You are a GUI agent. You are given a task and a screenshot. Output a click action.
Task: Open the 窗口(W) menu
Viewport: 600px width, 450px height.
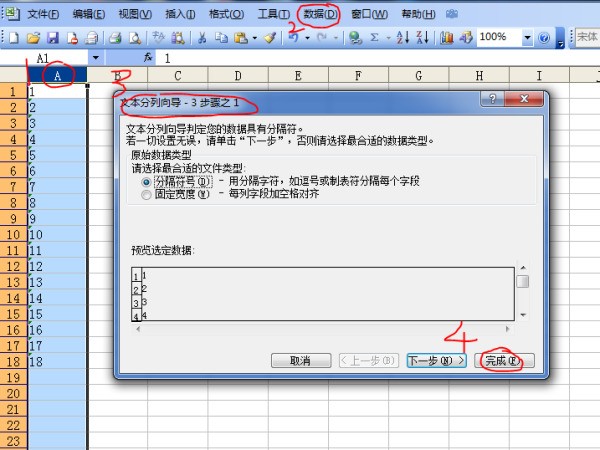click(369, 14)
